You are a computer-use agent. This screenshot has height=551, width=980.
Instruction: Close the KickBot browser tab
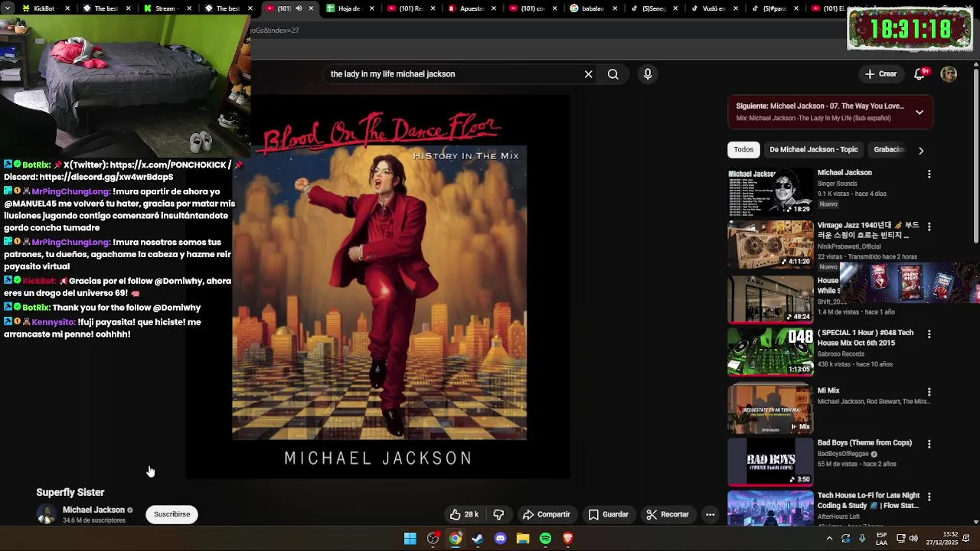[67, 8]
